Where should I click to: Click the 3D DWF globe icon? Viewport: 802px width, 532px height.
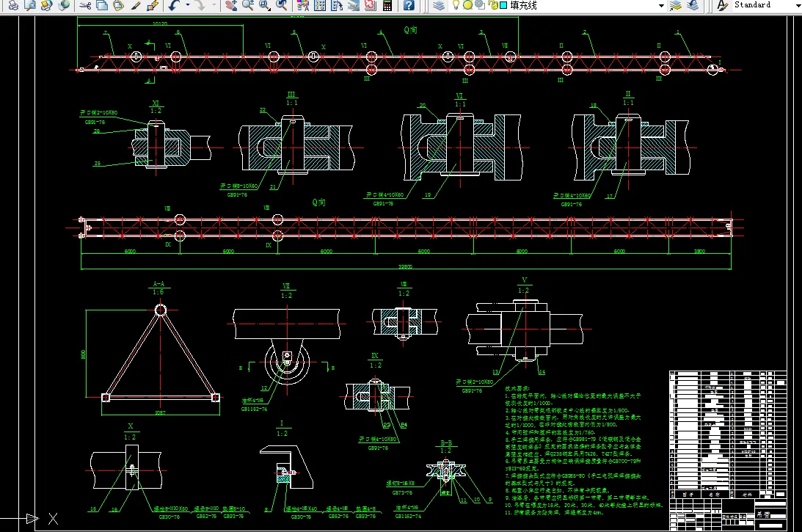63,5
